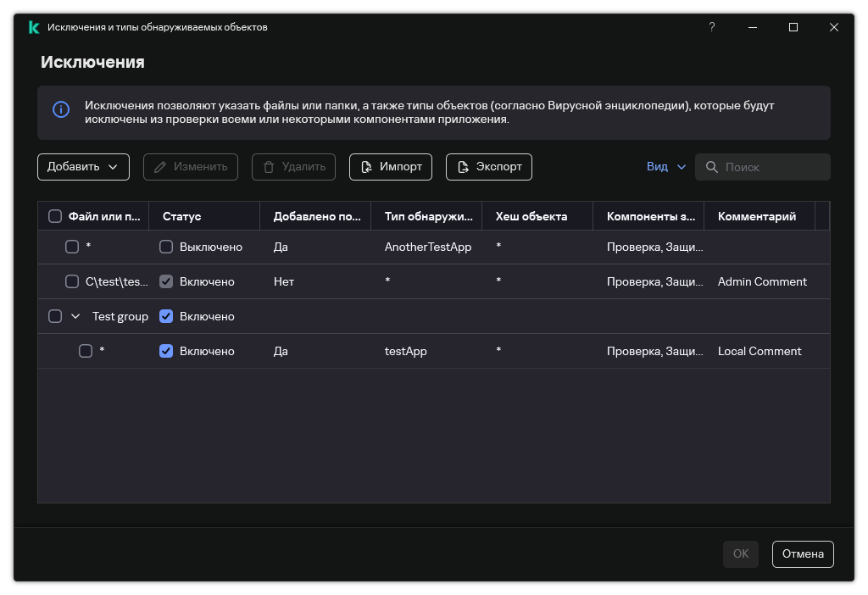This screenshot has width=868, height=595.
Task: Click the AnotherTestApp cell
Action: 428,247
